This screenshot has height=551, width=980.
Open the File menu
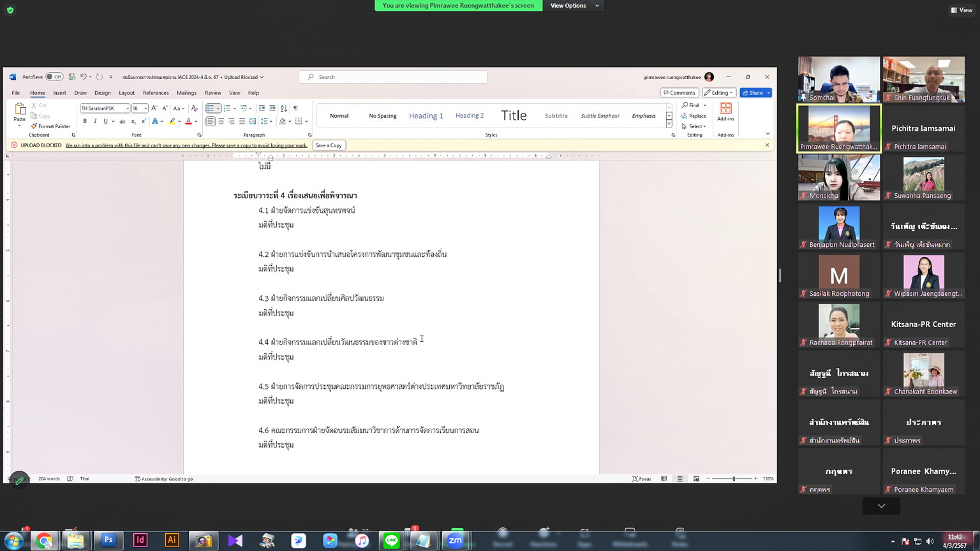[15, 93]
